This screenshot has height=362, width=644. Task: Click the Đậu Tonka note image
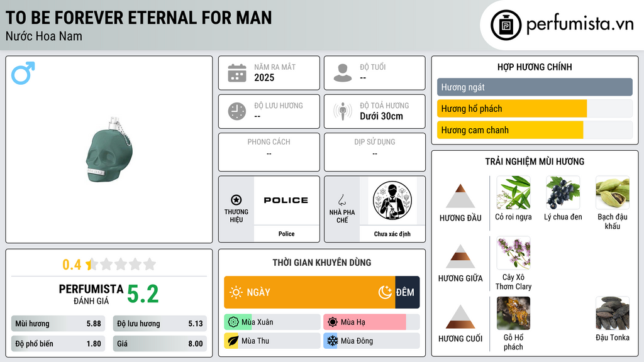(612, 313)
